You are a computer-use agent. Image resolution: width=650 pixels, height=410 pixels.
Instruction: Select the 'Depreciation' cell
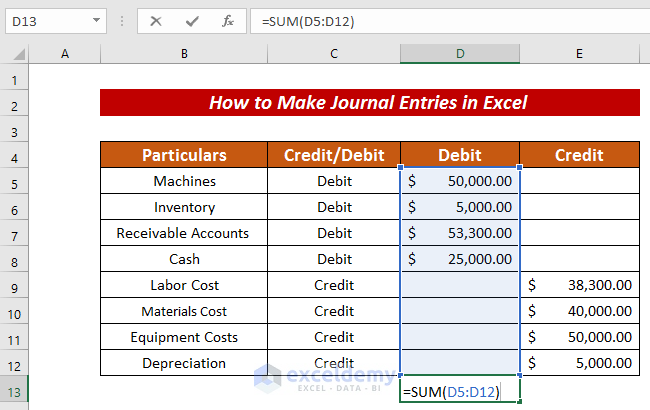184,363
